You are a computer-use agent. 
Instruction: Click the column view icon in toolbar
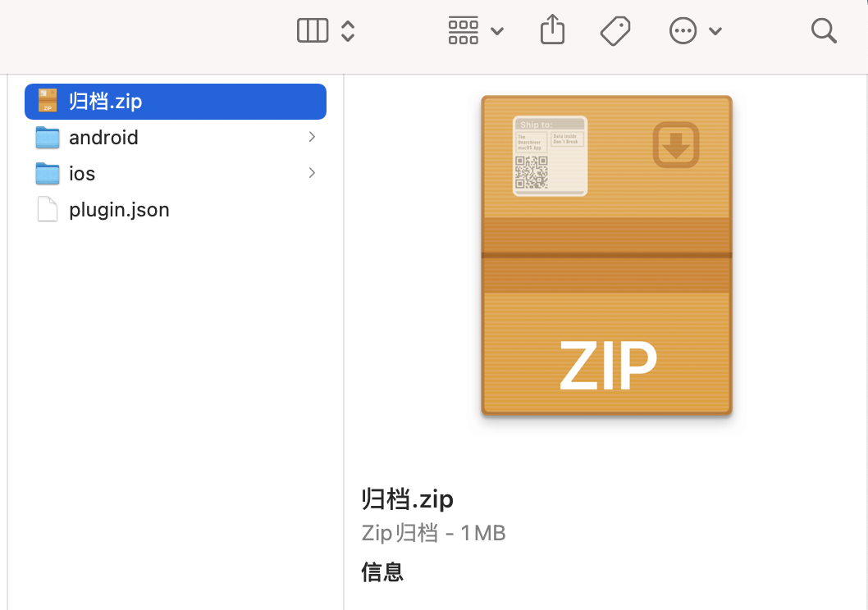coord(313,30)
